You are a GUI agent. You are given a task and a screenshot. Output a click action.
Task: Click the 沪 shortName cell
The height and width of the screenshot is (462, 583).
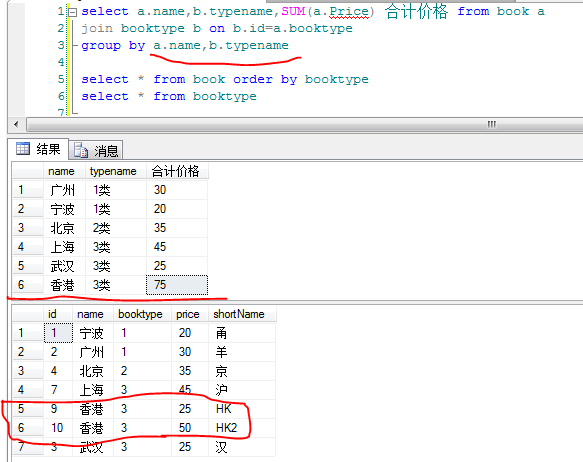click(x=242, y=390)
